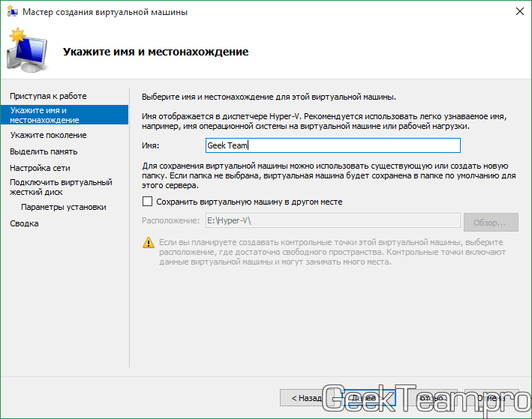Viewport: 532px width, 419px height.
Task: Open the 'Сводка' summary step
Action: [24, 223]
